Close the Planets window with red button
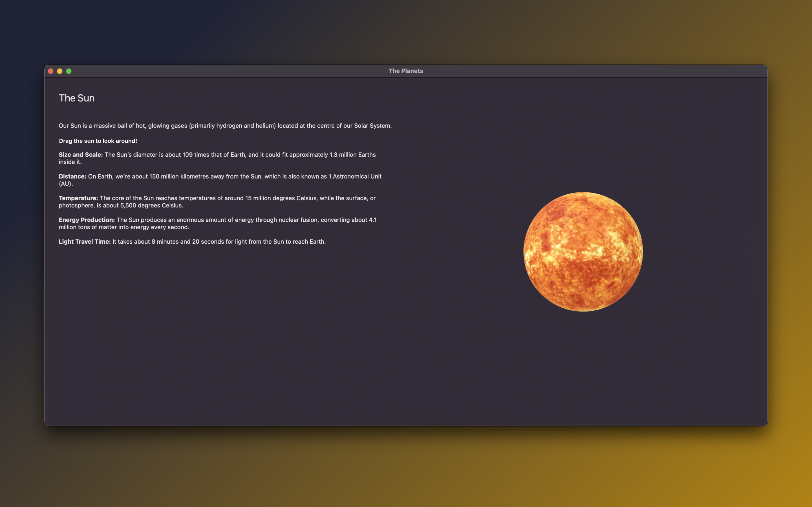This screenshot has width=812, height=507. [51, 71]
